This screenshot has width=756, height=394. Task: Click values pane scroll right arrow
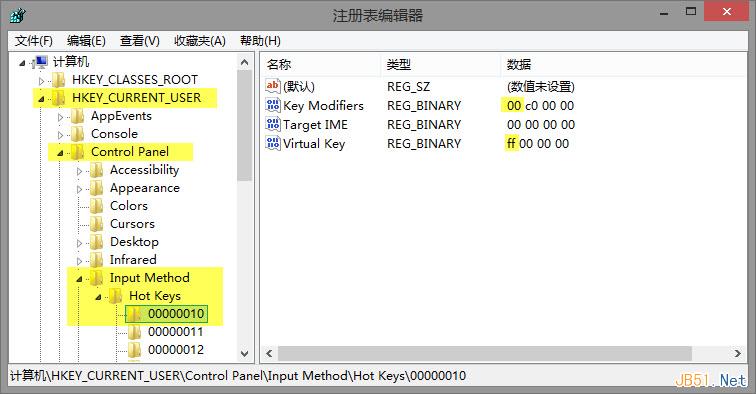738,353
